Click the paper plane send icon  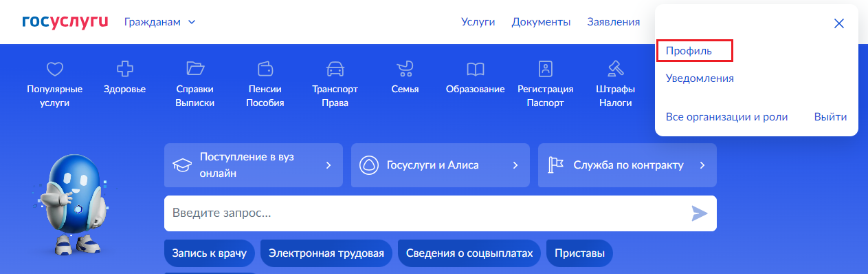699,213
